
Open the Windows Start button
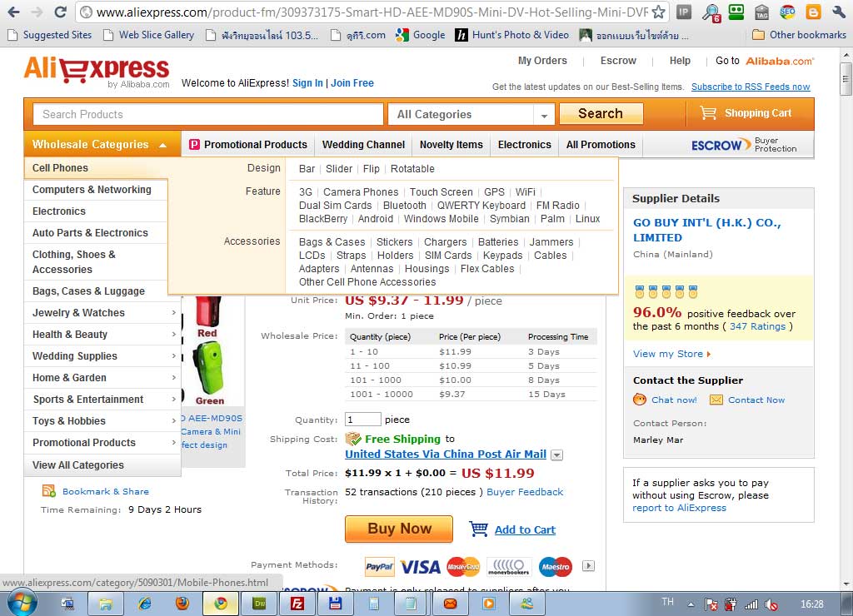(22, 604)
